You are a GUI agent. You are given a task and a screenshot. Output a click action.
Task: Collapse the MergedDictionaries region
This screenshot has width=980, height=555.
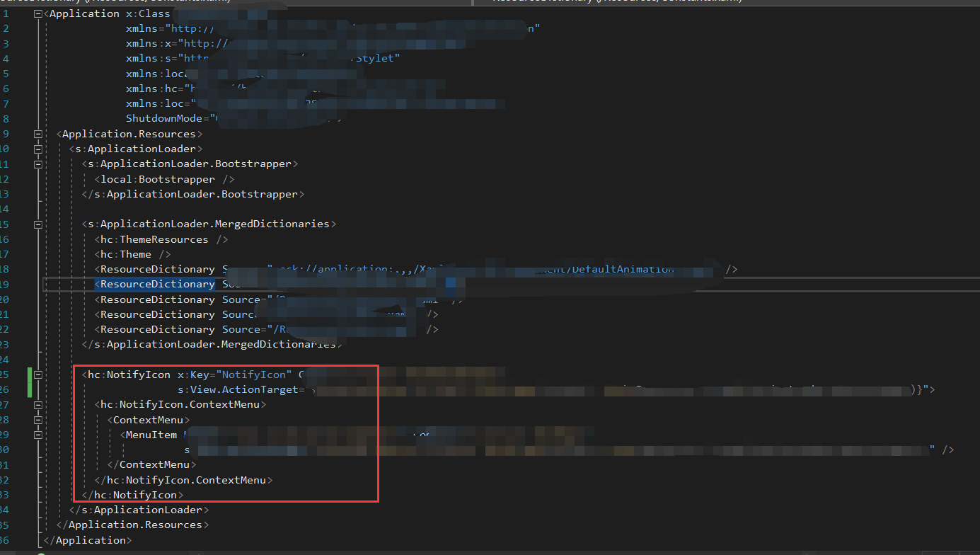[38, 224]
